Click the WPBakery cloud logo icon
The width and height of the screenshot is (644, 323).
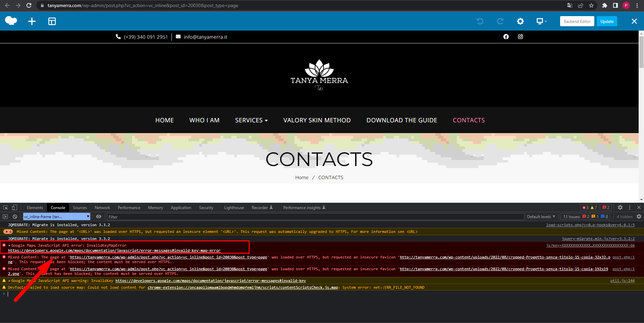[x=11, y=21]
